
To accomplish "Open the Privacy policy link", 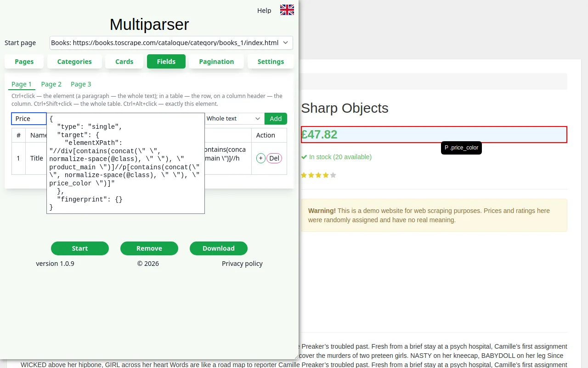I will [x=242, y=264].
